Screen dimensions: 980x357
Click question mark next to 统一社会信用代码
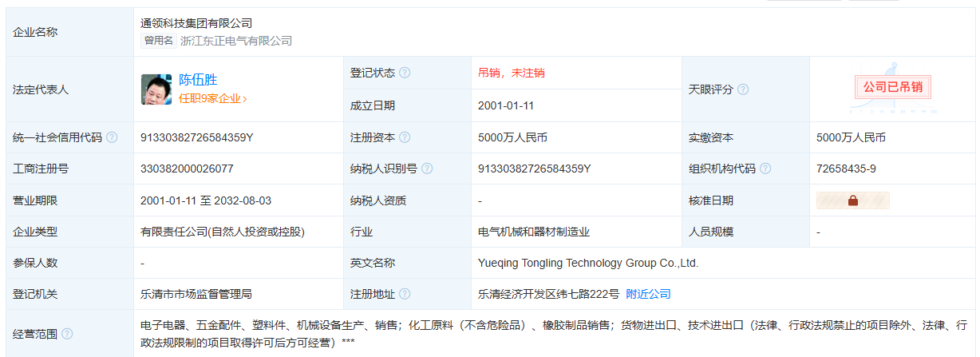[112, 137]
